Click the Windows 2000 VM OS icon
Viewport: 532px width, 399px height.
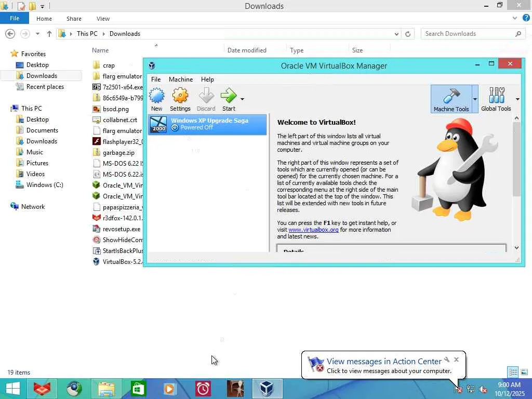coord(158,124)
